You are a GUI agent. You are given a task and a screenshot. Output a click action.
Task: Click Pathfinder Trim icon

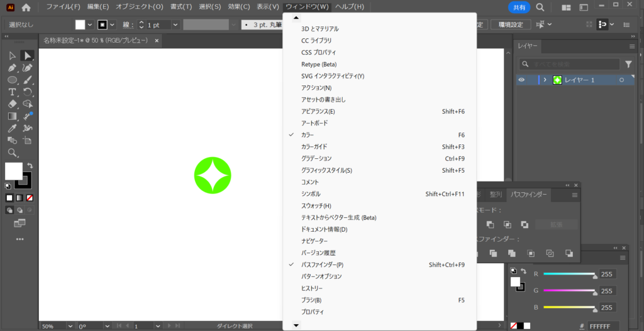493,253
